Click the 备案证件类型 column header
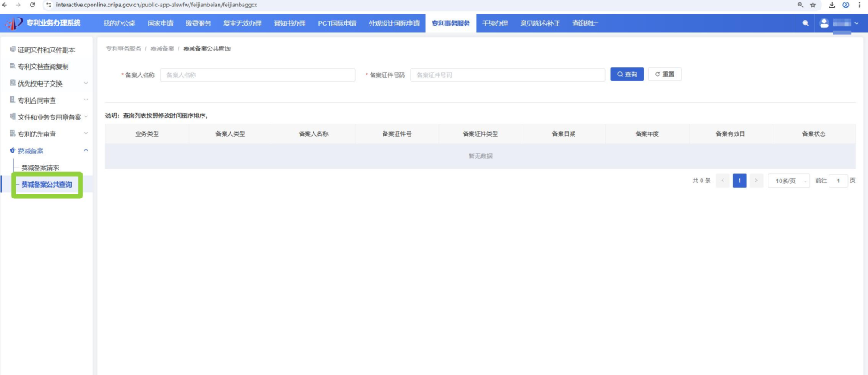This screenshot has width=868, height=375. (x=480, y=134)
